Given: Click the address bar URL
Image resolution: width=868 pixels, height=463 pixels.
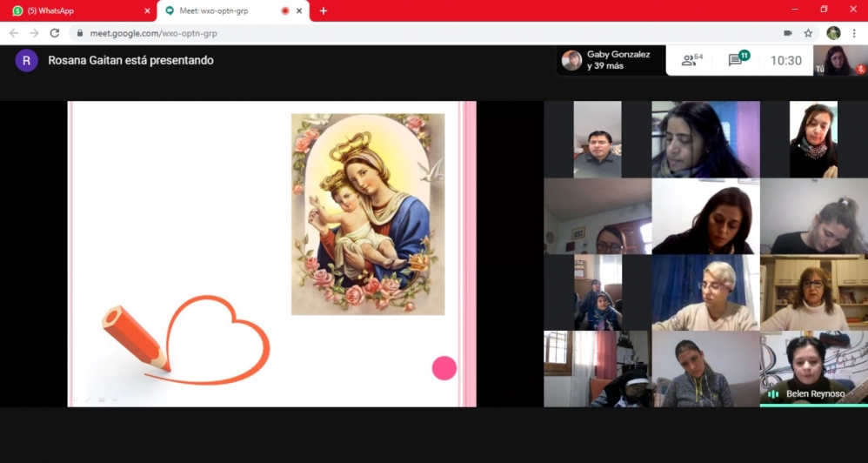Looking at the screenshot, I should click(153, 33).
